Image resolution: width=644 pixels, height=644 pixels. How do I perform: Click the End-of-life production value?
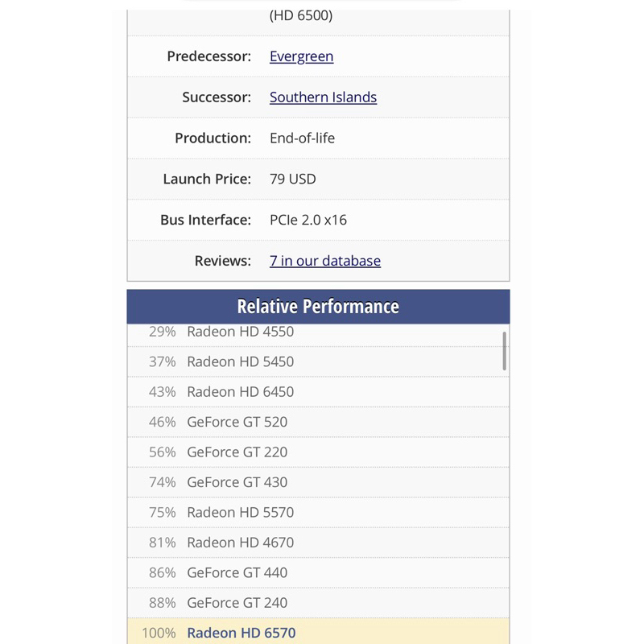click(x=302, y=138)
